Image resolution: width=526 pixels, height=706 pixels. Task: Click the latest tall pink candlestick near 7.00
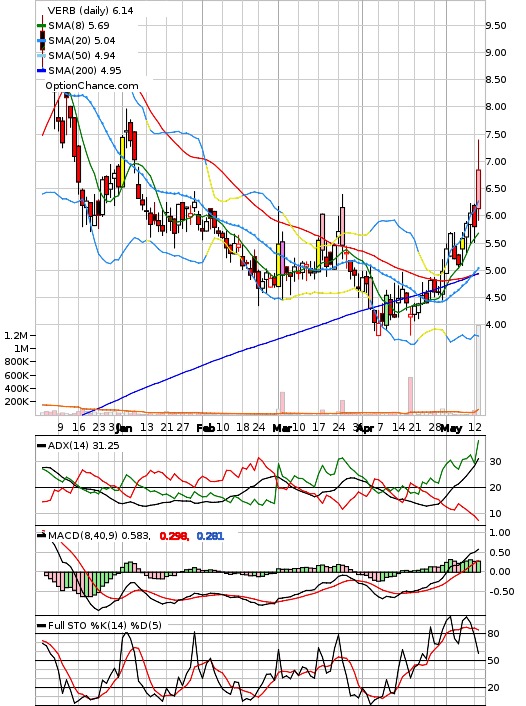pos(478,189)
